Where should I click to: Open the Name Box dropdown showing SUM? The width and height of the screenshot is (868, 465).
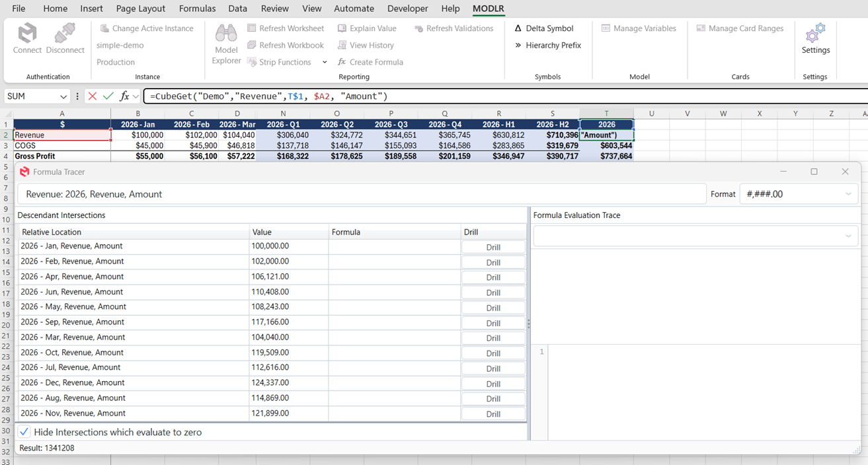coord(63,96)
